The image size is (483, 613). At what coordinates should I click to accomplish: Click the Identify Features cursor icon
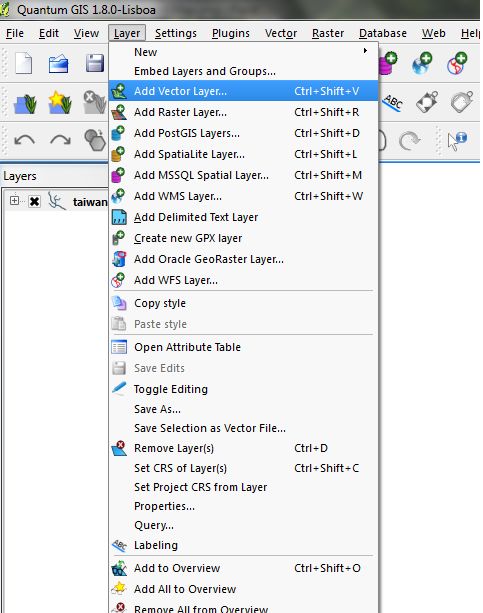coord(457,141)
